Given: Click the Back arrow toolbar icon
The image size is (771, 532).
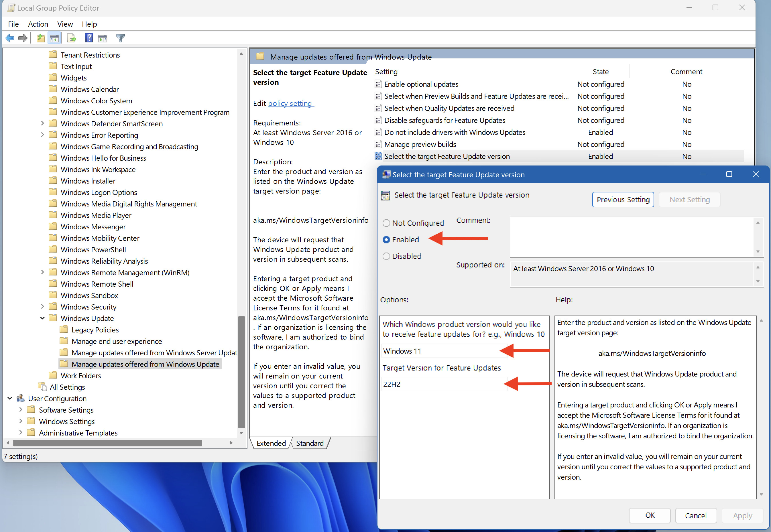Looking at the screenshot, I should click(x=10, y=38).
